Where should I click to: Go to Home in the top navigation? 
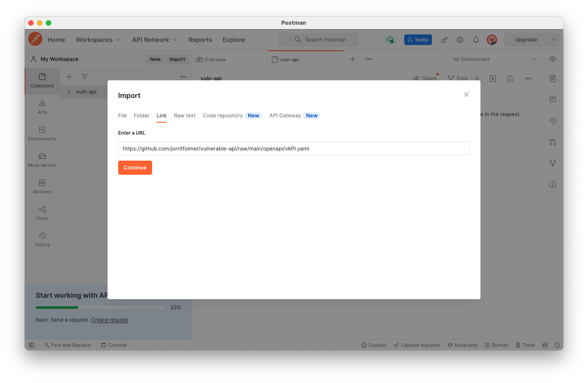tap(56, 40)
